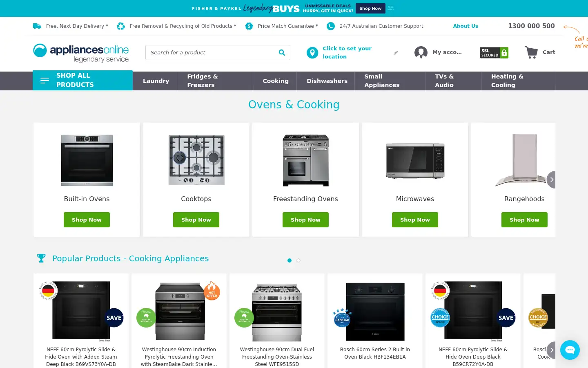The height and width of the screenshot is (368, 588).
Task: Open the 'NEFF 60cm Pyrolytic ... B69VS73Y0A-DB' title
Action: pyautogui.click(x=81, y=357)
